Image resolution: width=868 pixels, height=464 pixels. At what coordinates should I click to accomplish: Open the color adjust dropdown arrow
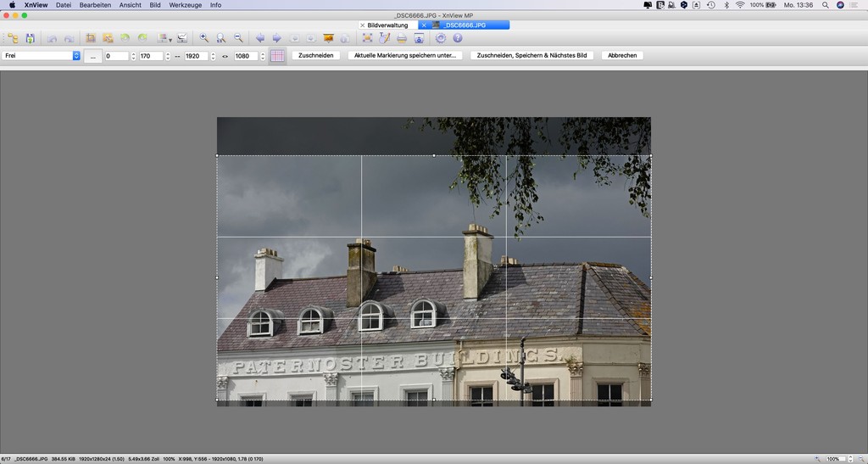(x=170, y=40)
